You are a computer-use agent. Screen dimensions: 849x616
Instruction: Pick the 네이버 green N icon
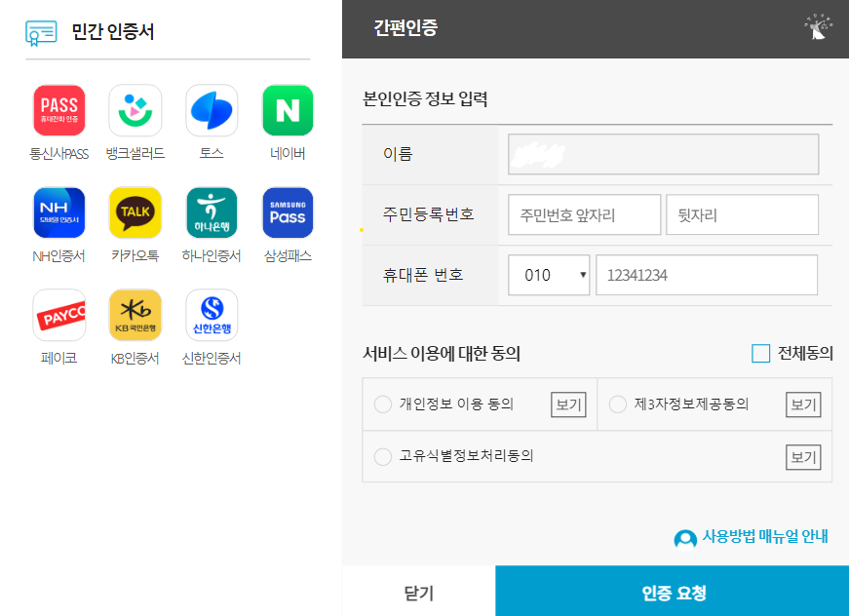pos(288,110)
